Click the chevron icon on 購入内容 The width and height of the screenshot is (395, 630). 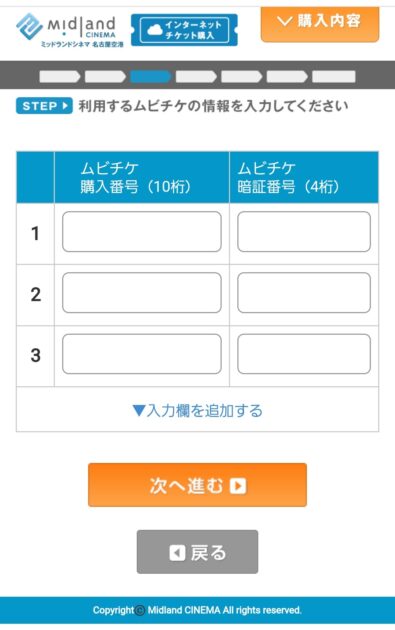click(x=284, y=20)
